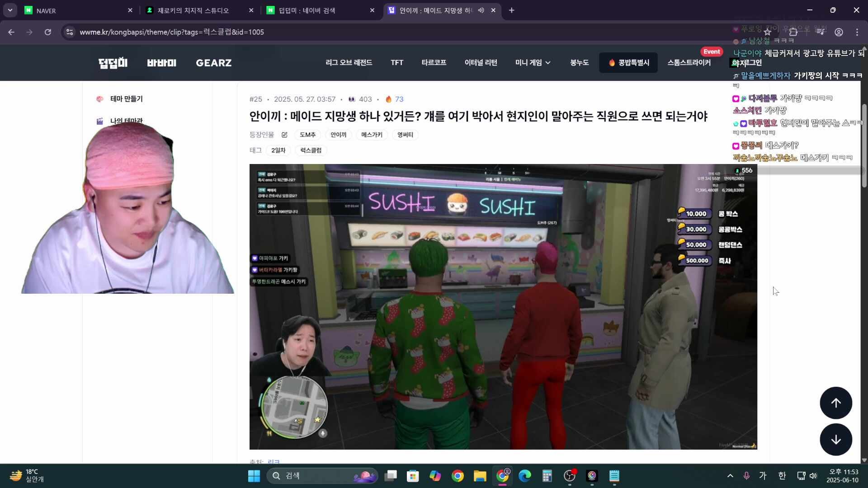868x488 pixels.
Task: Open a new browser tab
Action: pos(511,10)
